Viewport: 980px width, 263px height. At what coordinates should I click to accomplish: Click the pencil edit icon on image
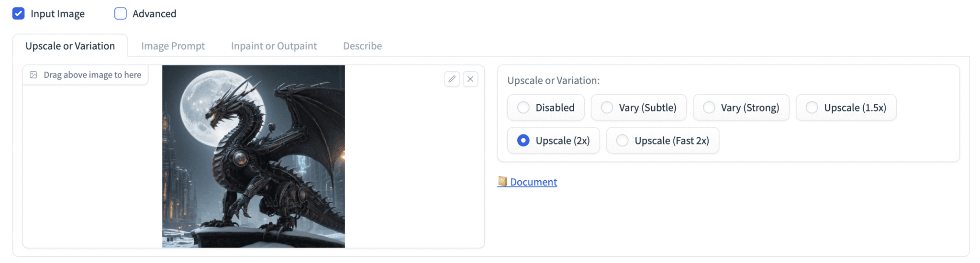pyautogui.click(x=452, y=79)
